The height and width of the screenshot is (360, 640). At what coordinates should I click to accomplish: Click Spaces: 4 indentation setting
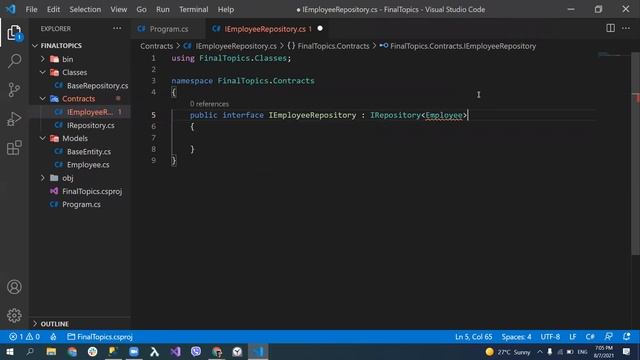click(x=516, y=337)
